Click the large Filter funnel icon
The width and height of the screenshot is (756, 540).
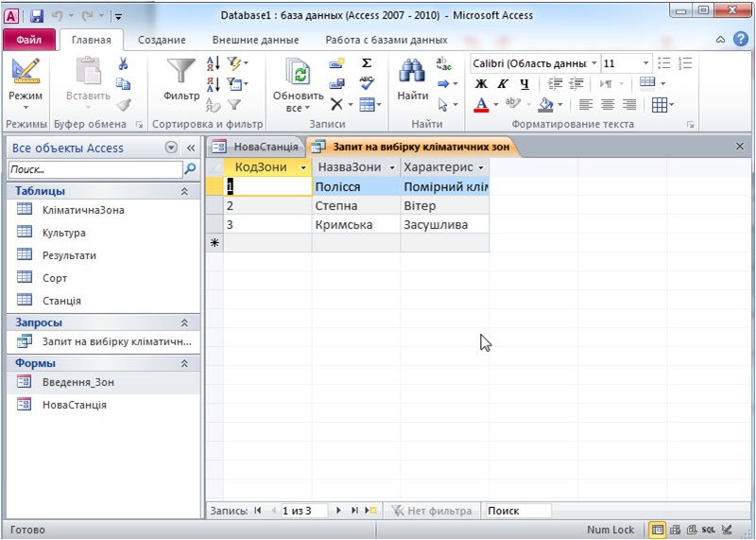[x=180, y=73]
